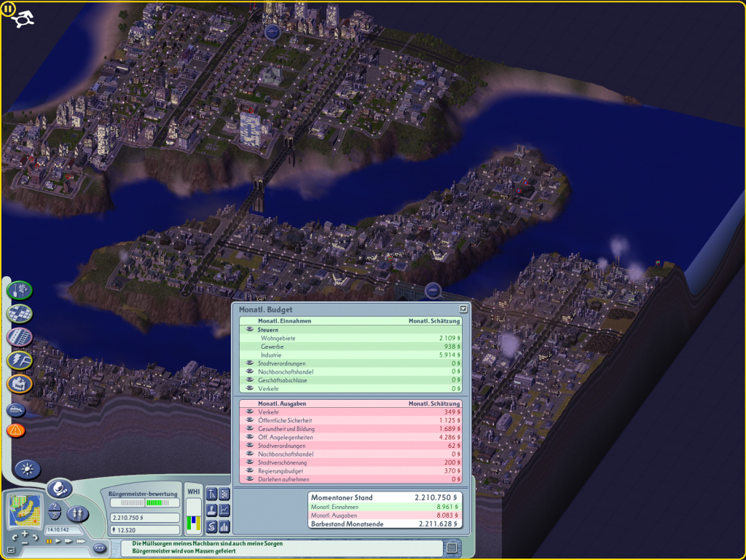This screenshot has width=746, height=560.
Task: Collapse the Monatl. Budget panel corner button
Action: click(x=463, y=309)
